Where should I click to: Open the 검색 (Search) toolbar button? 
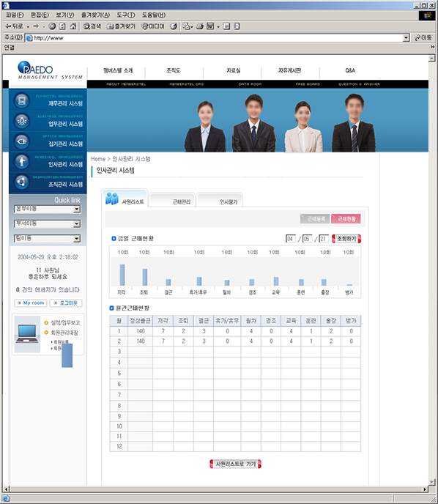[92, 26]
